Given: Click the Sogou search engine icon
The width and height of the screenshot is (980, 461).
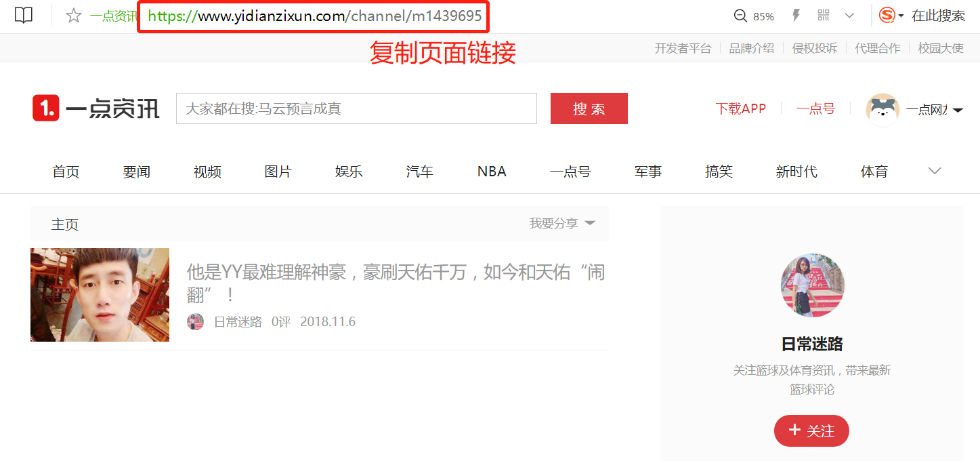Looking at the screenshot, I should pyautogui.click(x=887, y=16).
